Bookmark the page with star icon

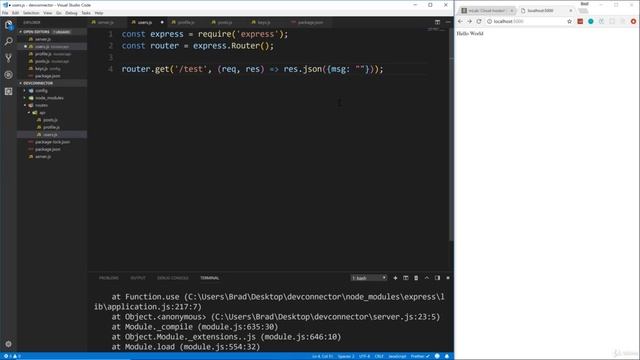point(569,21)
